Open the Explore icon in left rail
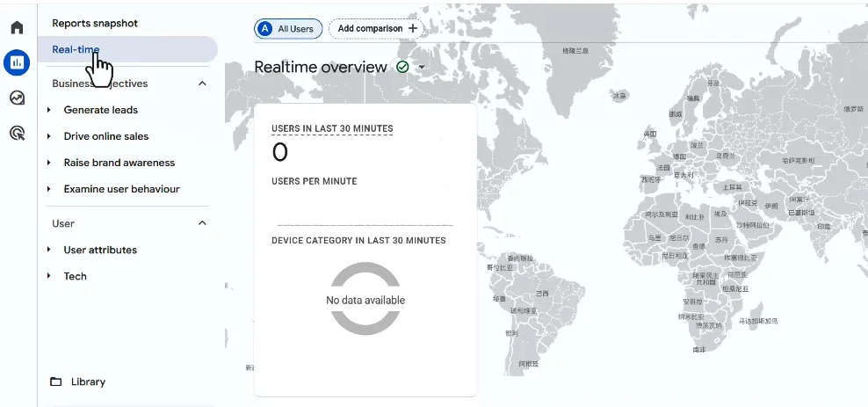This screenshot has height=407, width=868. pos(18,98)
